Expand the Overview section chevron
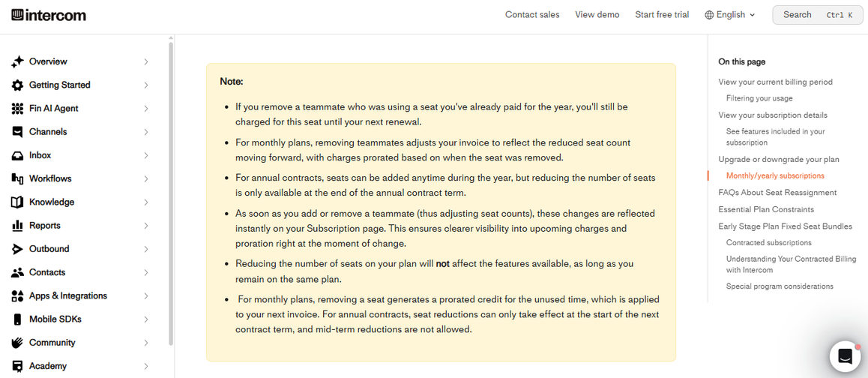The width and height of the screenshot is (868, 378). click(146, 62)
